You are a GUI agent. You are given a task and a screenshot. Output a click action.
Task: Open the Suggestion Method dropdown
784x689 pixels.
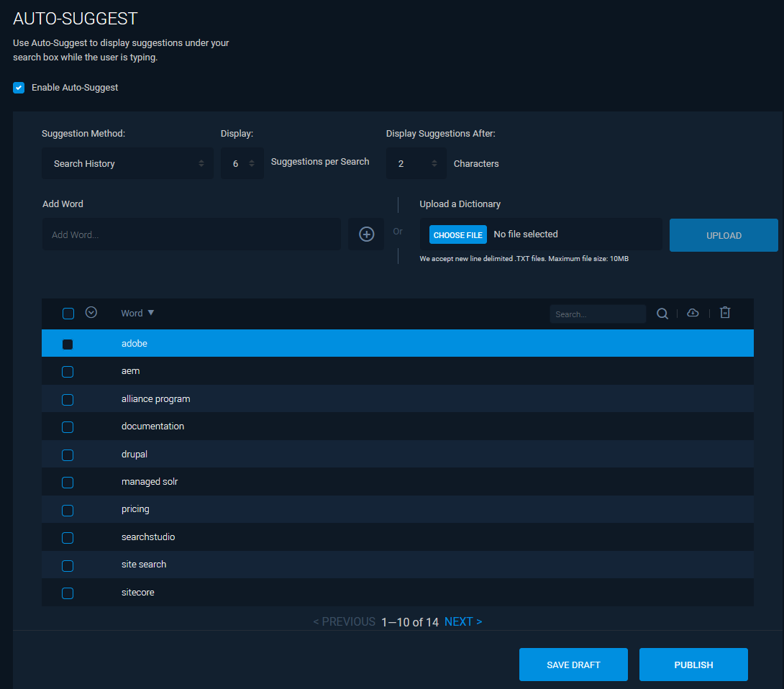(127, 163)
